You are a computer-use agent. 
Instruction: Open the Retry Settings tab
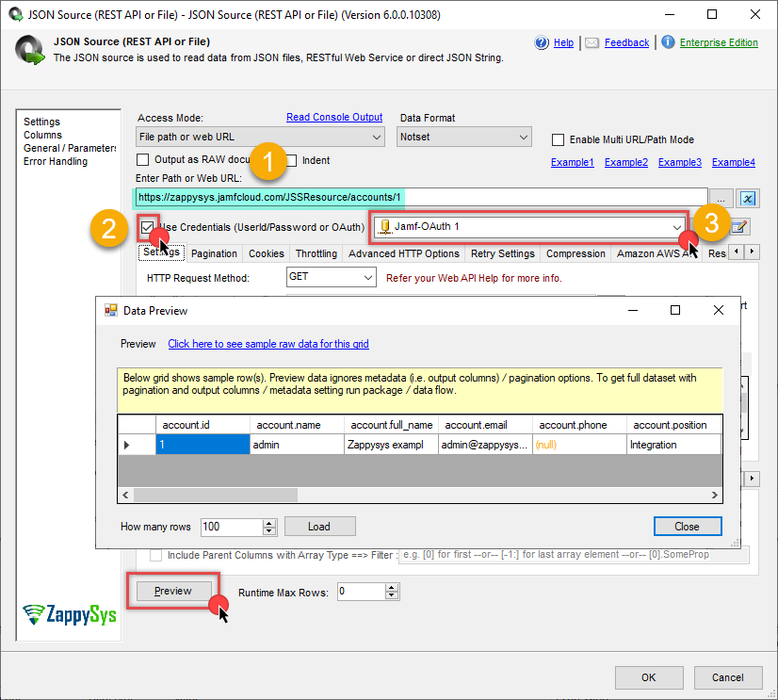[x=502, y=253]
